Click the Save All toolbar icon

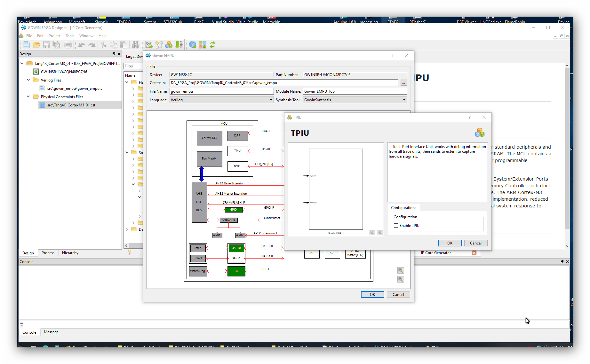point(56,45)
